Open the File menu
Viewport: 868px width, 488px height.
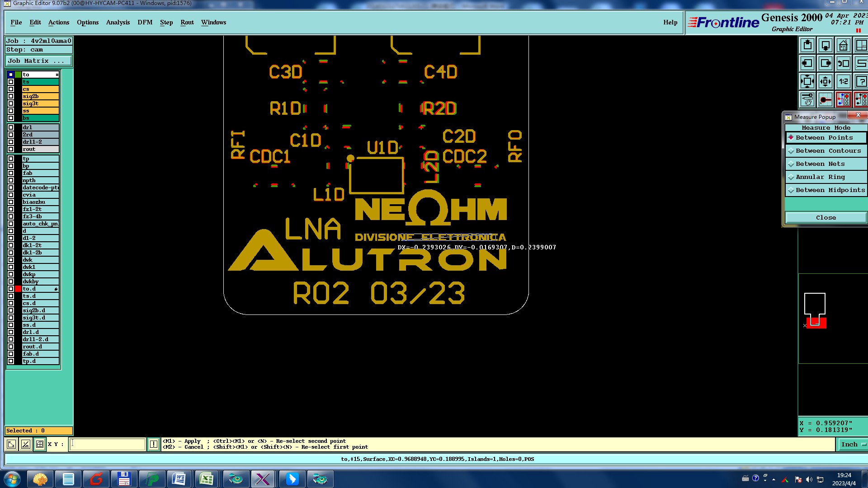pyautogui.click(x=16, y=22)
